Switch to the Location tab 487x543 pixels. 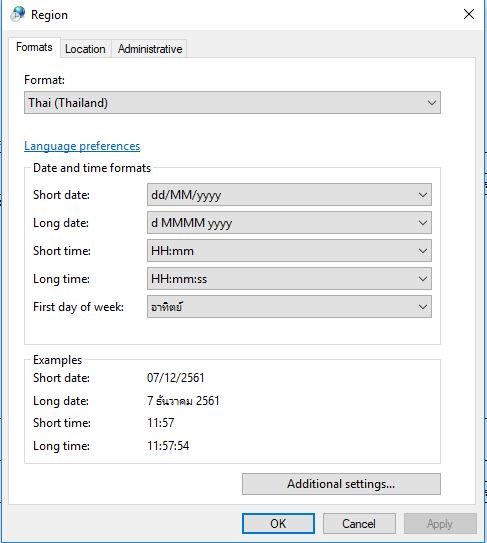(x=85, y=49)
